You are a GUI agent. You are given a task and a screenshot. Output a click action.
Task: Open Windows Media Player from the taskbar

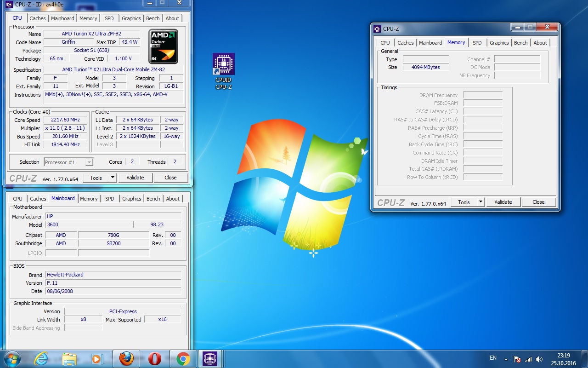(97, 359)
